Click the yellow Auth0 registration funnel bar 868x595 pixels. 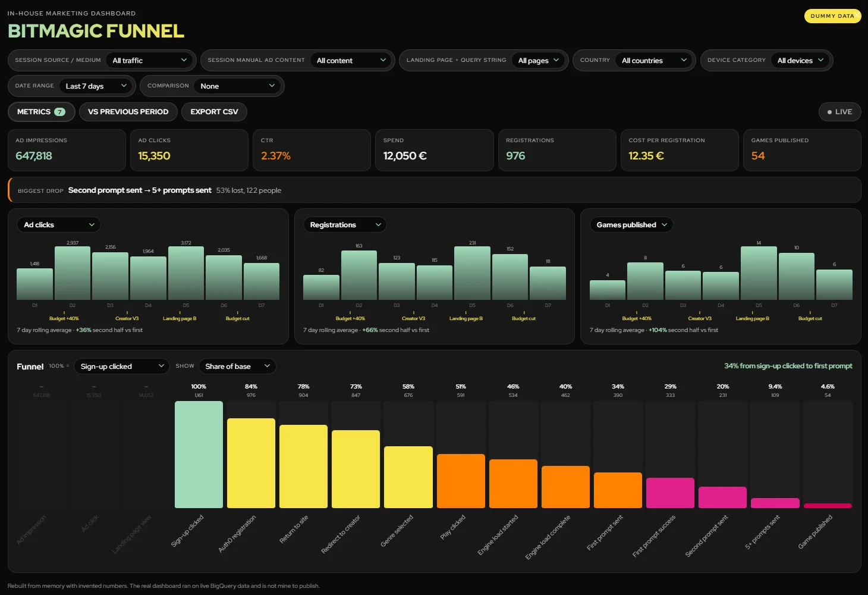(x=251, y=463)
